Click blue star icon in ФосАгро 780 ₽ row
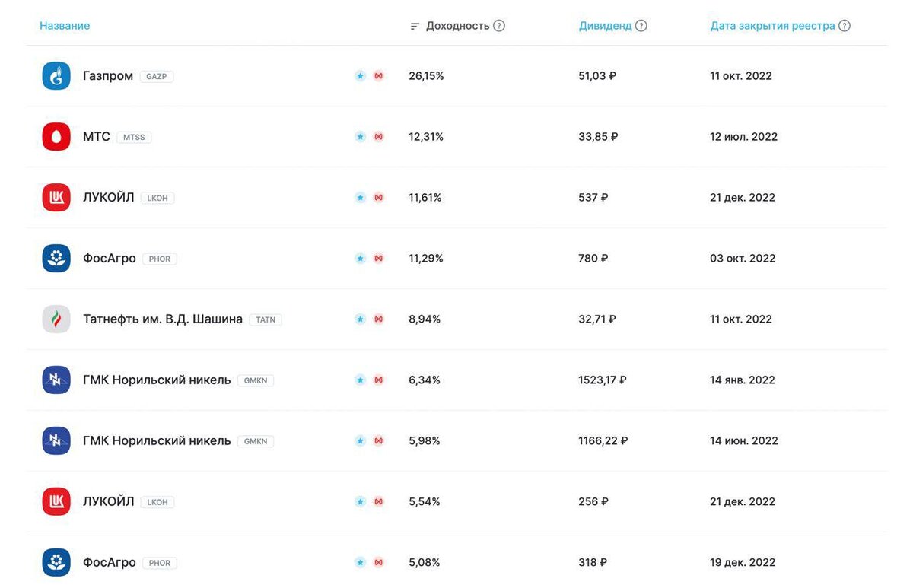Image resolution: width=913 pixels, height=588 pixels. (360, 259)
